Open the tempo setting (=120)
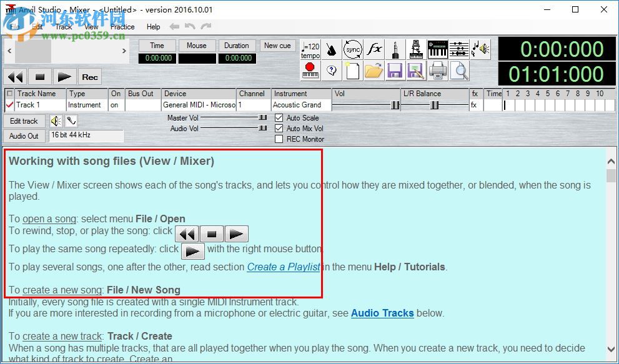 click(x=310, y=50)
